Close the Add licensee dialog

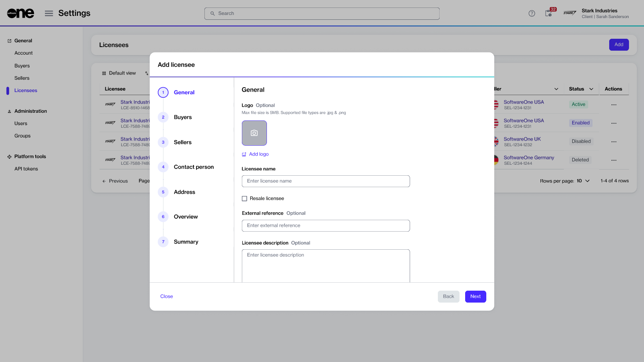pos(167,296)
